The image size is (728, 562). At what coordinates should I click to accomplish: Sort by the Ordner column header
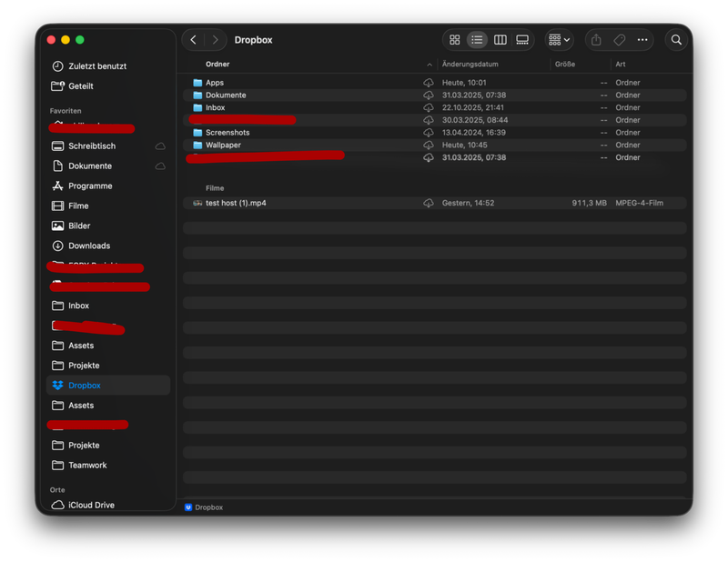click(217, 64)
